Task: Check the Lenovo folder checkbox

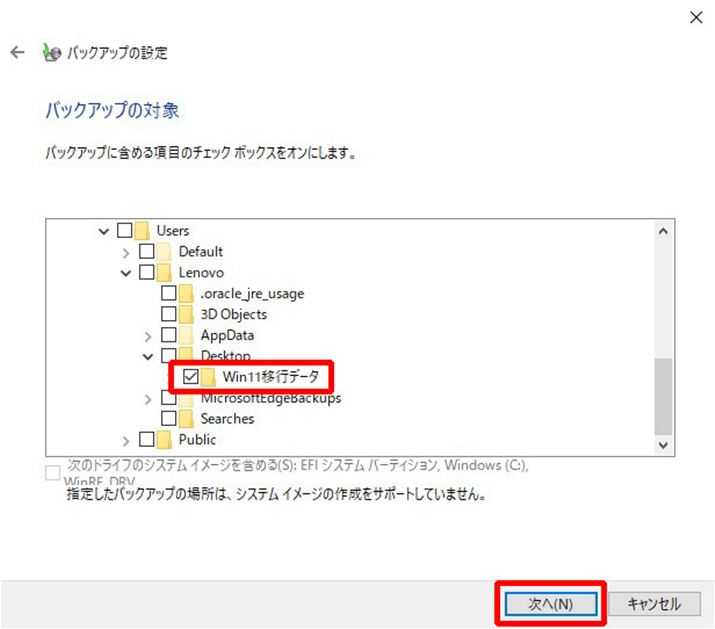Action: pos(146,272)
